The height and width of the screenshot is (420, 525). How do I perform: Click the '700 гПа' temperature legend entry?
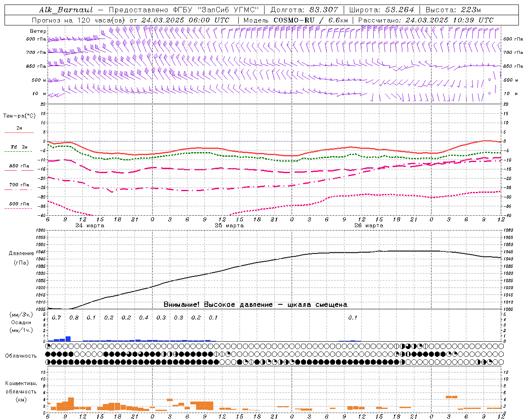[19, 185]
